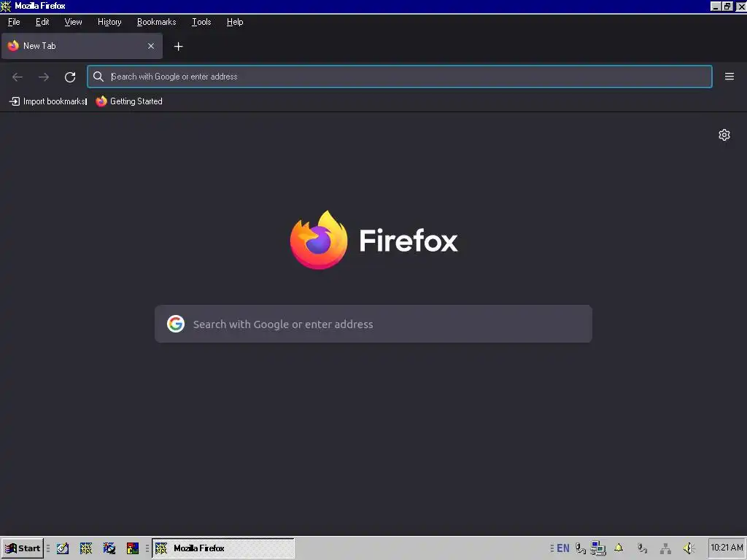Close the New Tab tab

click(151, 46)
